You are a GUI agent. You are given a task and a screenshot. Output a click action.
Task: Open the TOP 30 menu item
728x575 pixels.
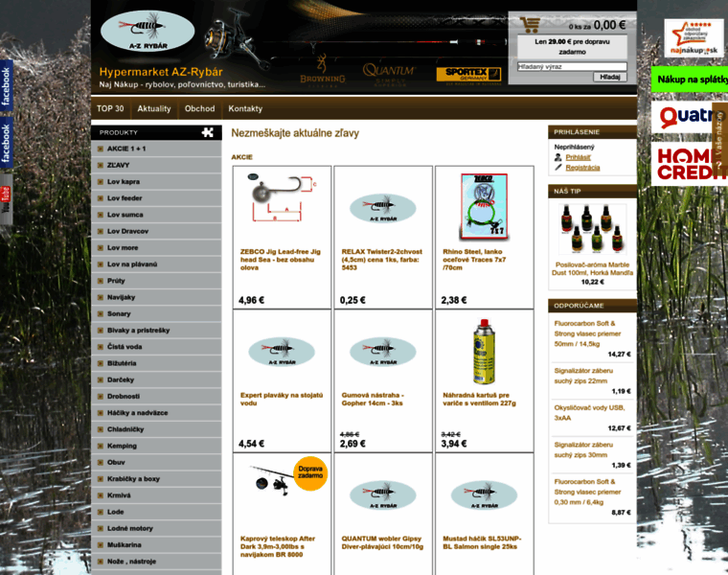pos(110,108)
